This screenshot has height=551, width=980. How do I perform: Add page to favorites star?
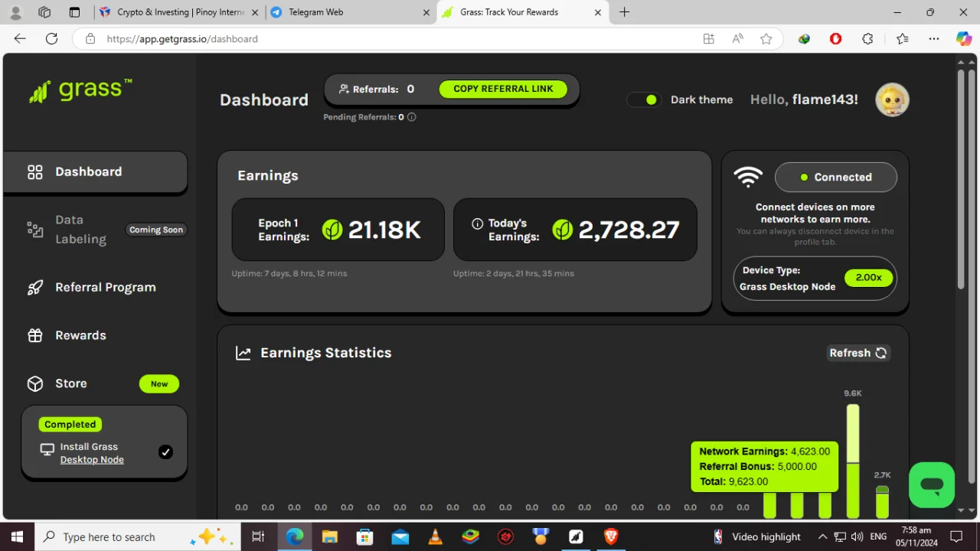coord(766,39)
